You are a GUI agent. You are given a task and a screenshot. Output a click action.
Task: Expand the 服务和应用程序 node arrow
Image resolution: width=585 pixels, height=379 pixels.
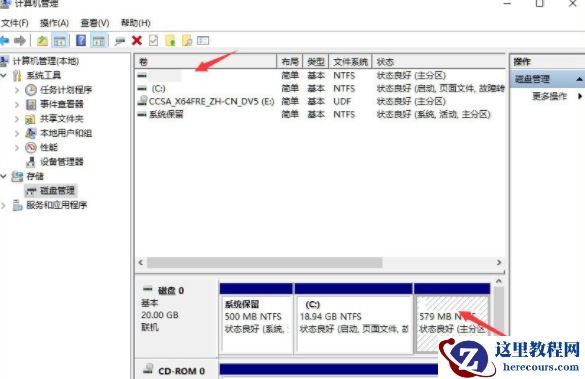4,205
